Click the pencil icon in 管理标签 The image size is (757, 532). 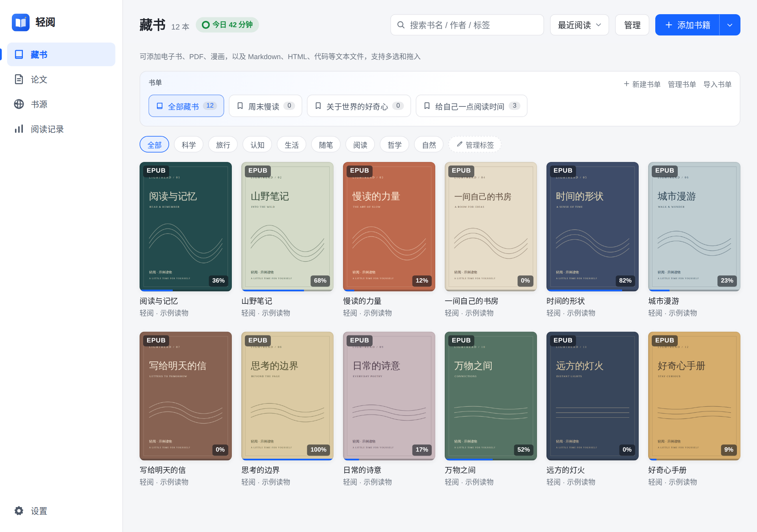pos(459,145)
